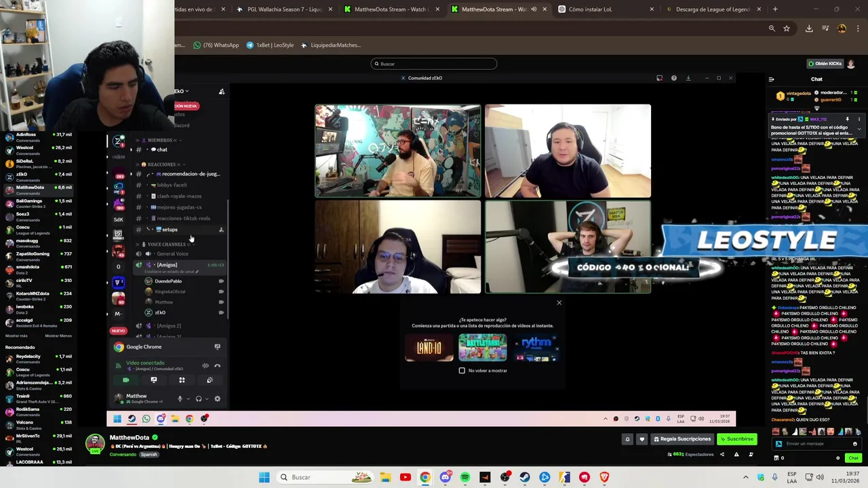The height and width of the screenshot is (488, 868).
Task: Share stream with share icon
Action: [722, 454]
